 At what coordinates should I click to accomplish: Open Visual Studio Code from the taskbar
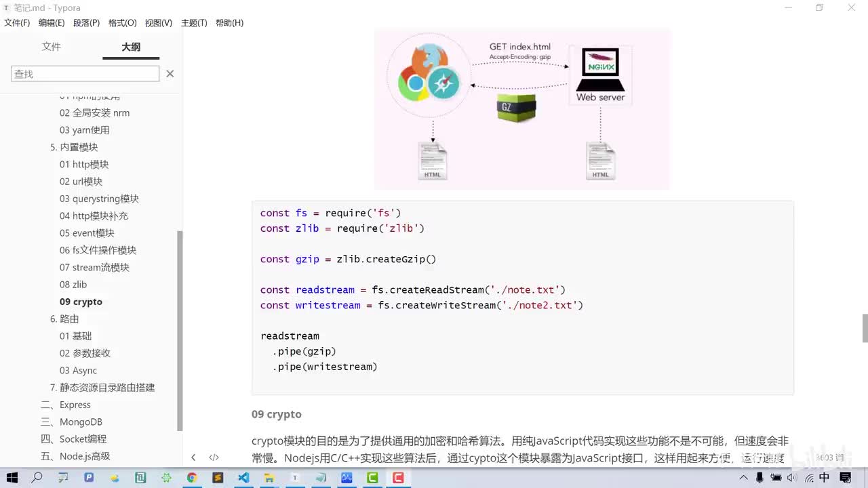(x=243, y=478)
